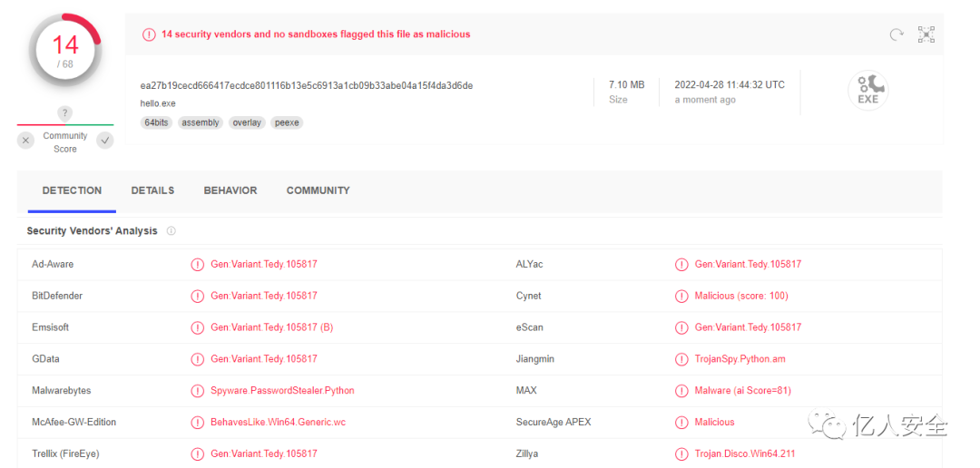The image size is (980, 468).
Task: Click the reanalyze refresh icon
Action: click(x=897, y=35)
